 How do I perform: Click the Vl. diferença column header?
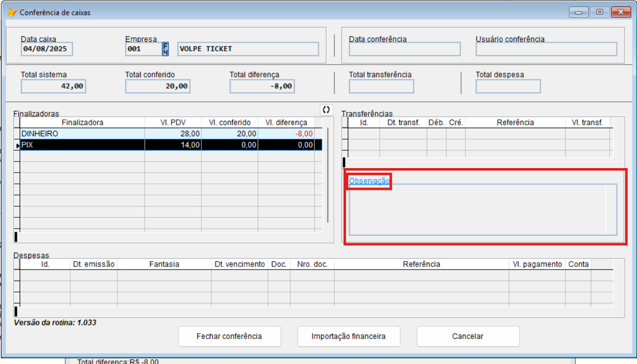click(286, 122)
